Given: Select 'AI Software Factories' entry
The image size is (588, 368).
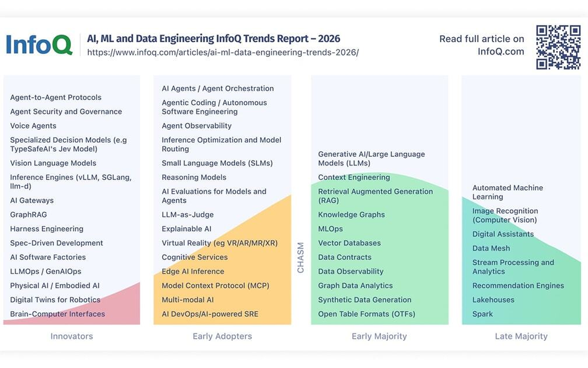Looking at the screenshot, I should coord(48,257).
